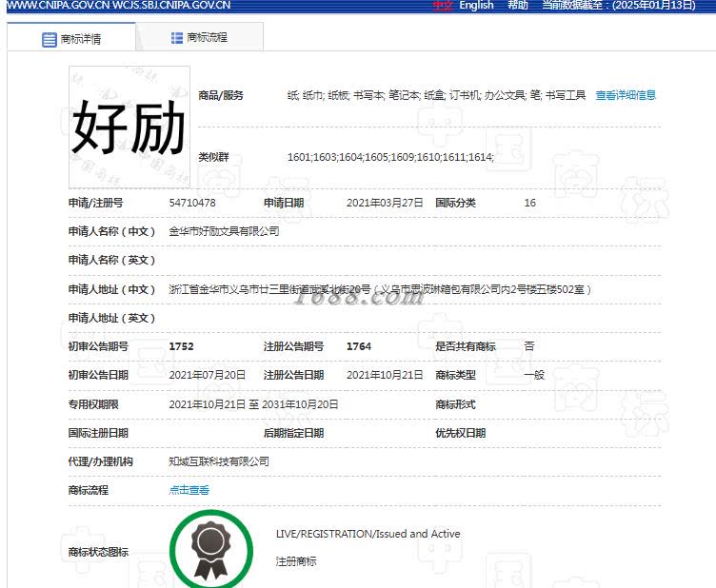Select preliminary announcement date 2021年07月20日
The image size is (716, 588).
pyautogui.click(x=208, y=375)
